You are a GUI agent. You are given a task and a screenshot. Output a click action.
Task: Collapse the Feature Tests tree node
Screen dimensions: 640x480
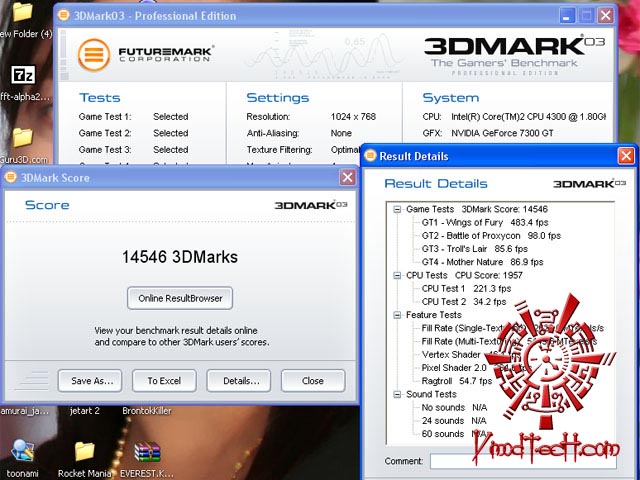397,315
